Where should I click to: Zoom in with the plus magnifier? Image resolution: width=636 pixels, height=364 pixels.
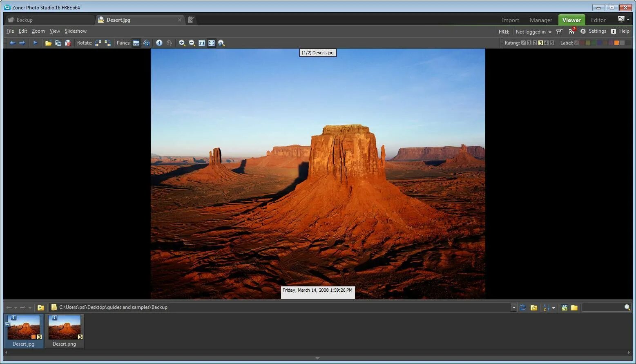[x=182, y=43]
